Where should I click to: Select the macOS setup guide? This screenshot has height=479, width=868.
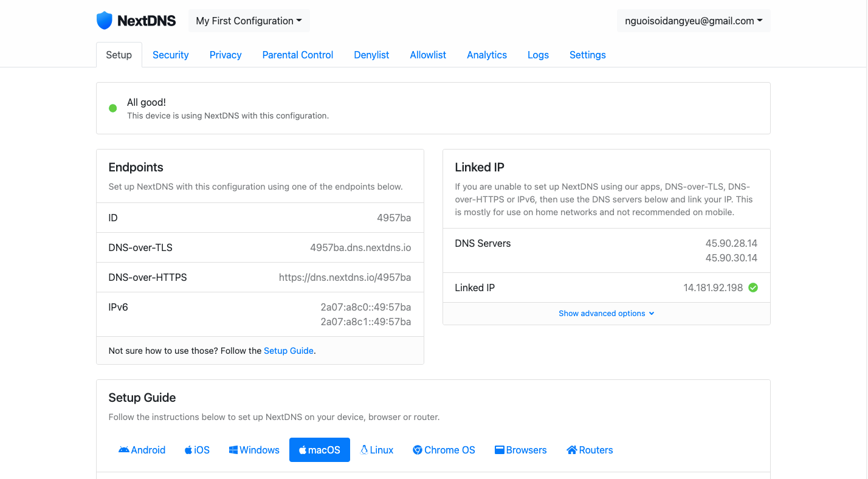[319, 450]
